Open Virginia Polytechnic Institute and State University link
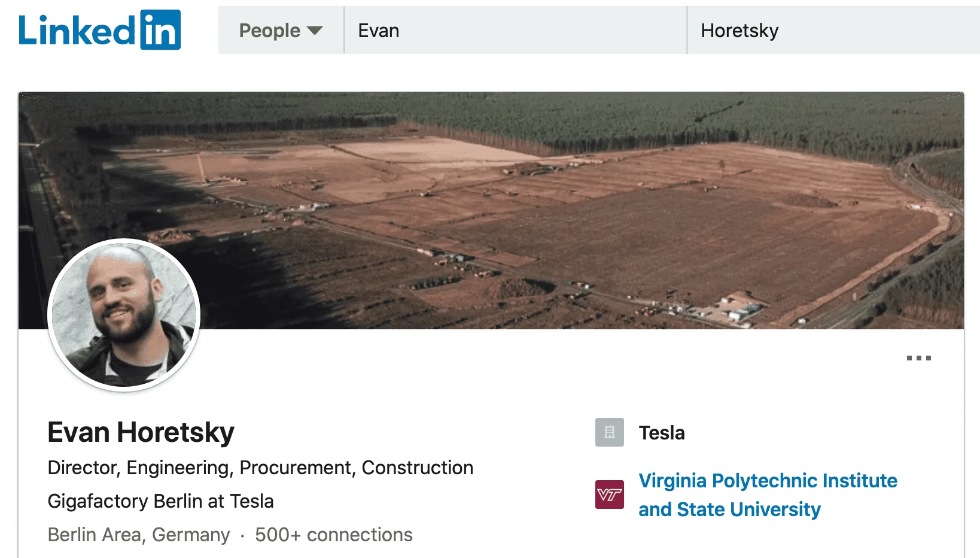The image size is (980, 558). [x=768, y=495]
